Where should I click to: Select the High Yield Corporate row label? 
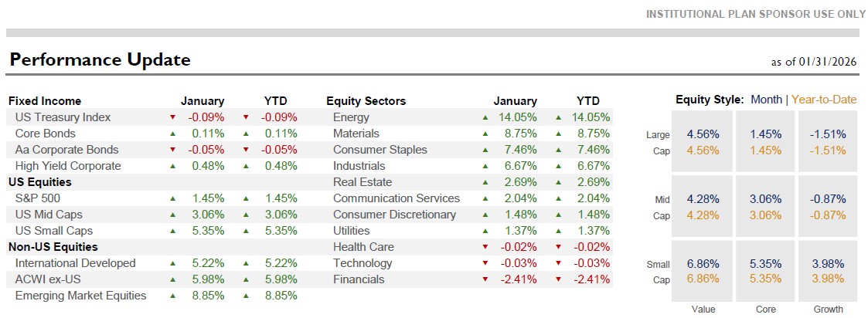68,166
